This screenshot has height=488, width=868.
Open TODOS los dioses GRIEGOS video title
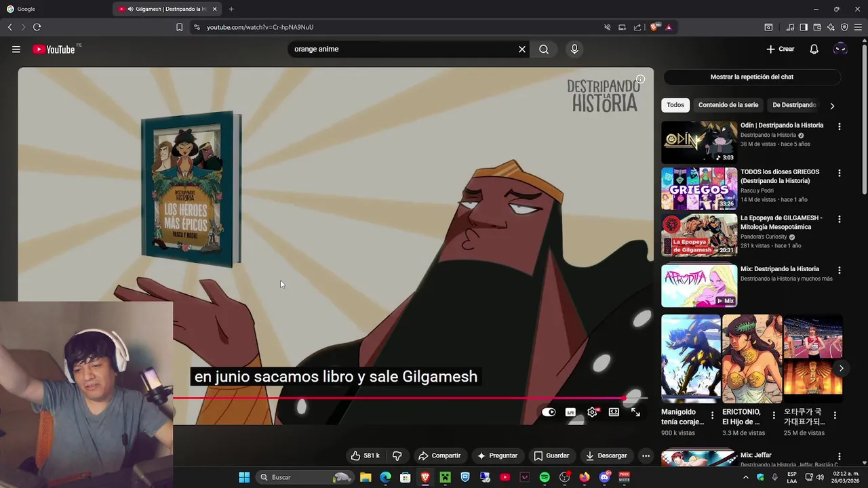coord(780,176)
